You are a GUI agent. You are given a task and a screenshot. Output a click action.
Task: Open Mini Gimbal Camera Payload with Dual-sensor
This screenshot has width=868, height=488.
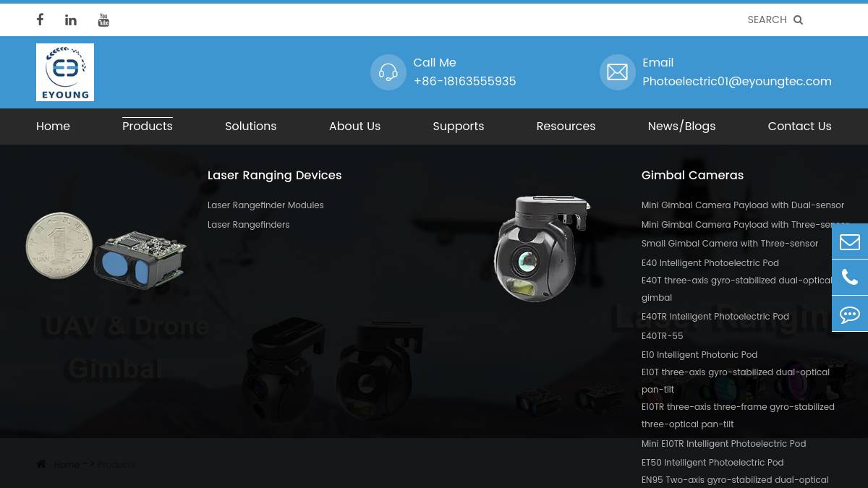[743, 205]
